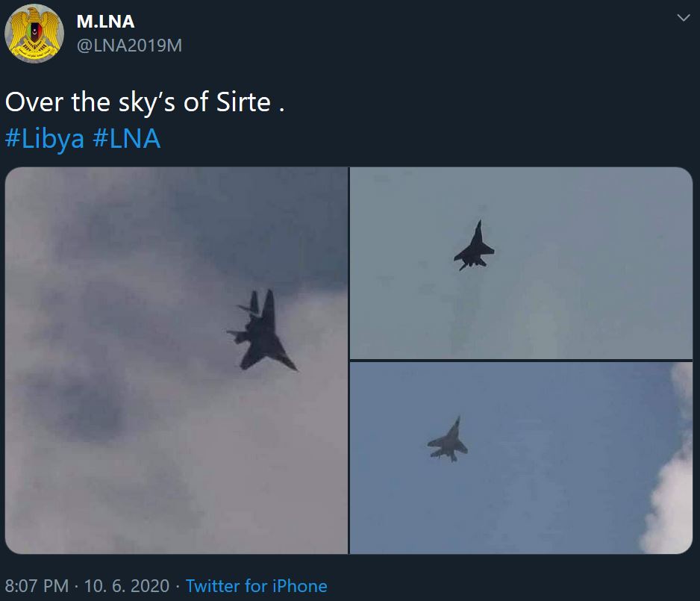The image size is (700, 601).
Task: Click the 10. 6. 2020 date
Action: point(126,586)
